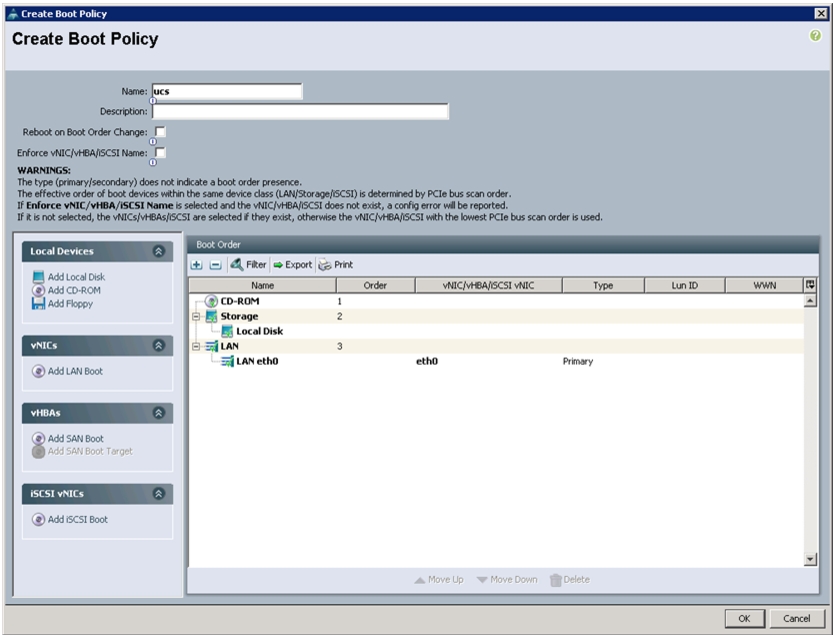
Task: Select the LAN eth0 row
Action: (x=496, y=361)
